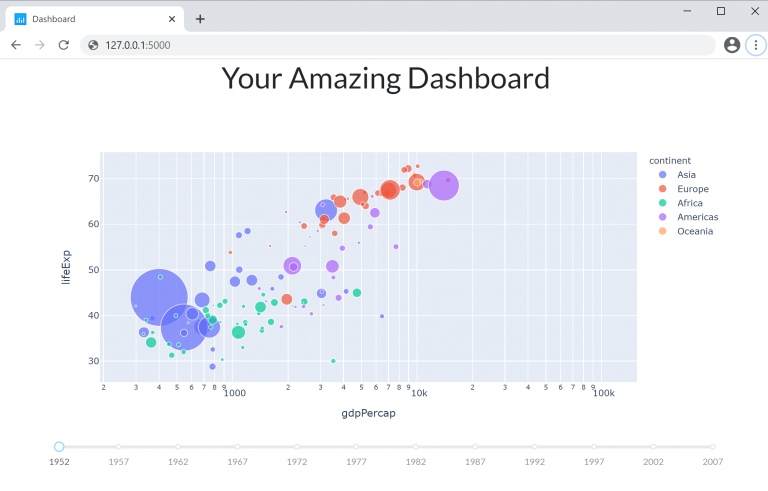Click the site info globe icon
Viewport: 768px width, 491px height.
(93, 45)
